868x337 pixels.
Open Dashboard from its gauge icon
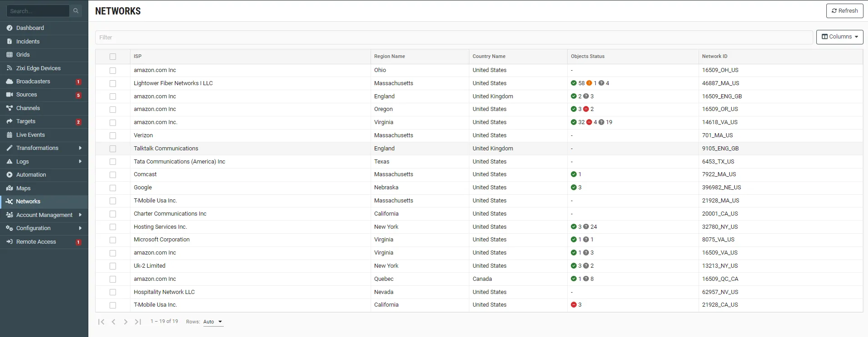point(10,28)
